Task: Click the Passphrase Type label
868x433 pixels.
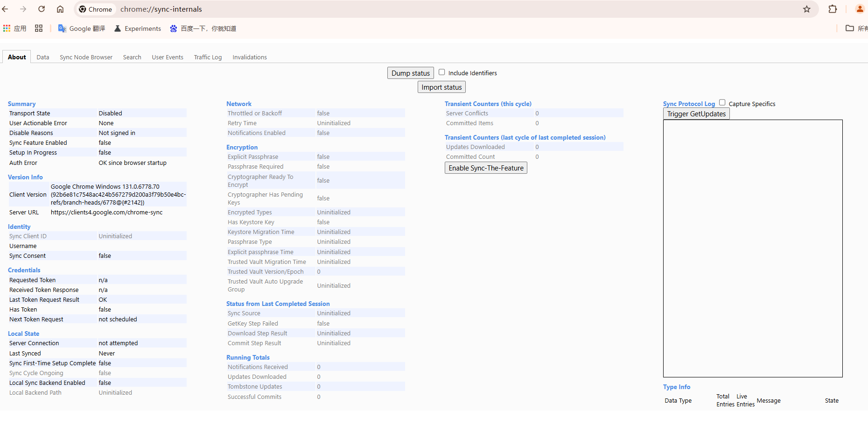Action: 250,241
